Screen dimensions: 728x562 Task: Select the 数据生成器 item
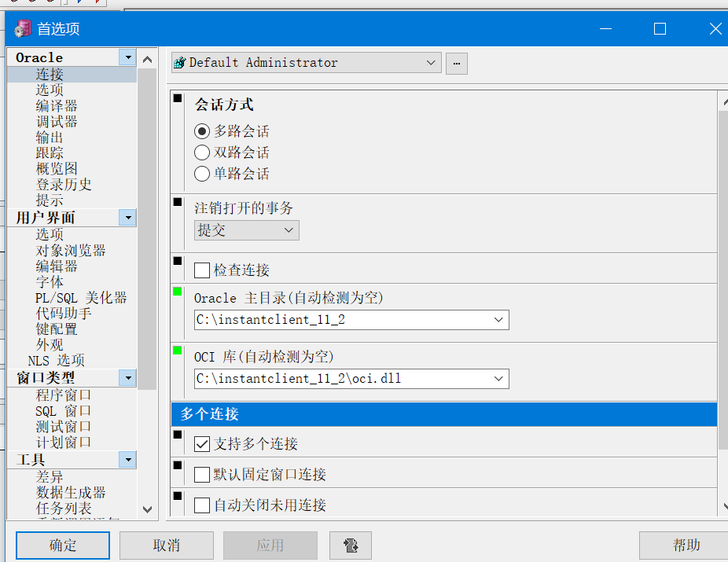point(71,492)
